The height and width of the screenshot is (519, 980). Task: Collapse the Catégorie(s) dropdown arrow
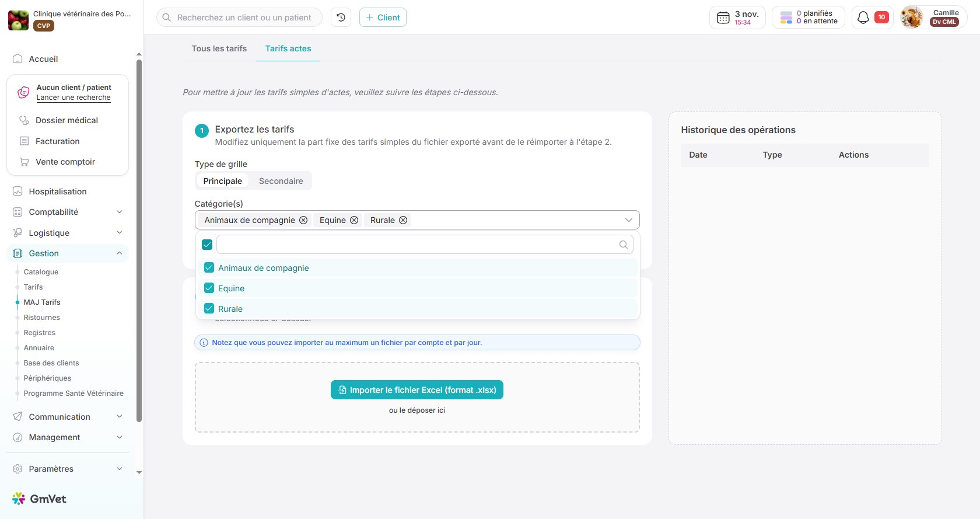(628, 220)
